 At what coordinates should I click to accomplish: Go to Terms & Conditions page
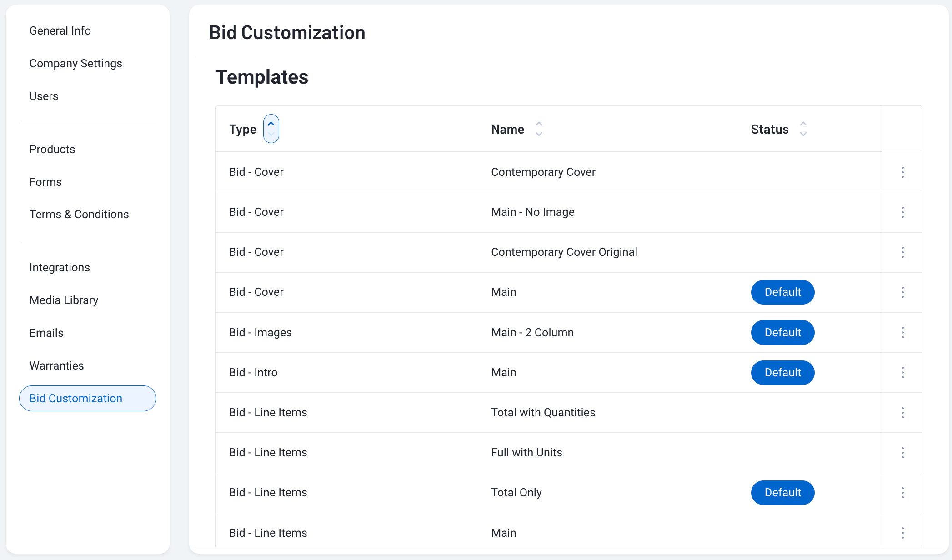79,214
